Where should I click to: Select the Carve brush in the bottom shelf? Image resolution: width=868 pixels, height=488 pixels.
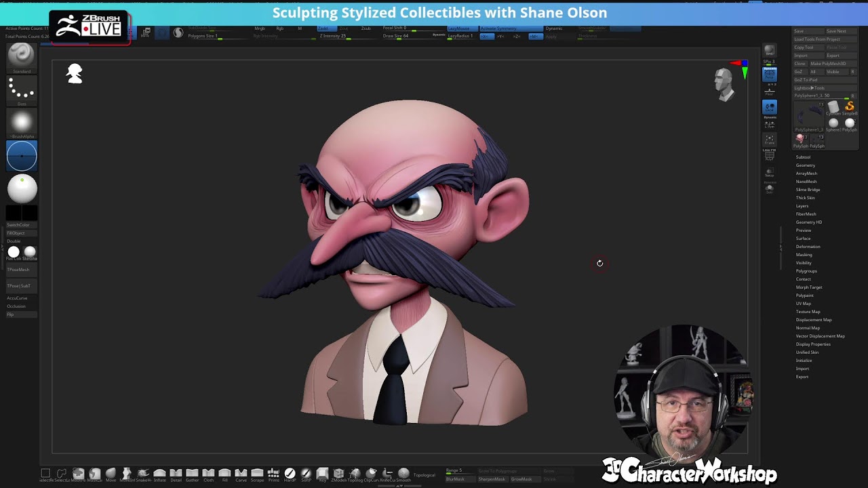241,474
